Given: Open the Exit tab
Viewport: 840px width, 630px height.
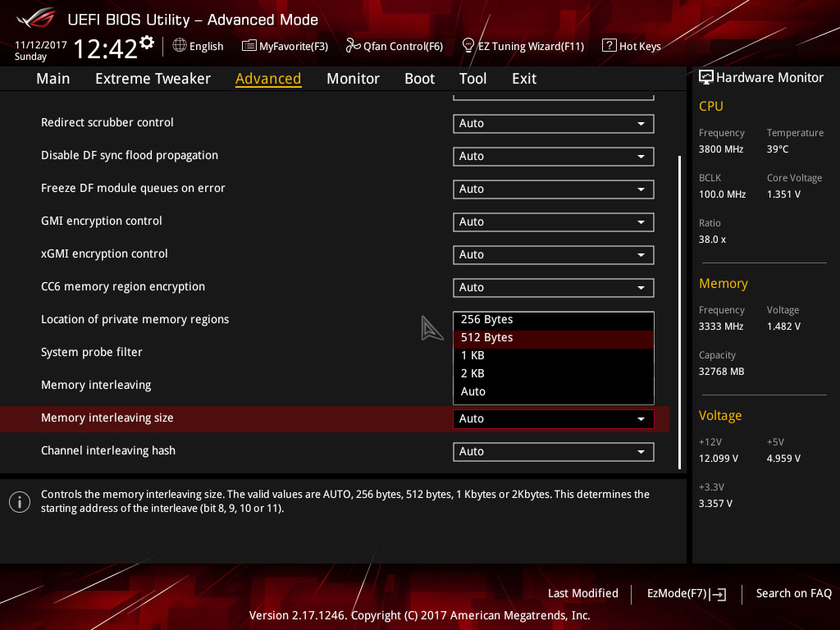Looking at the screenshot, I should click(x=524, y=79).
